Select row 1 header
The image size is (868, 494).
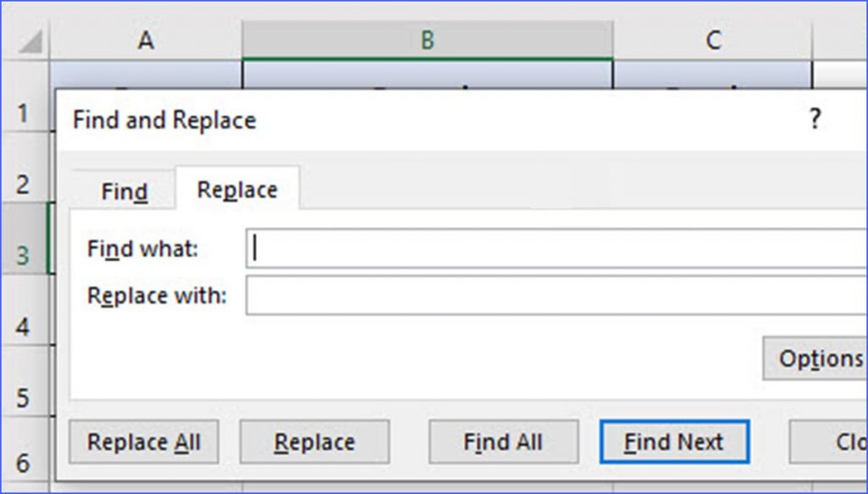22,111
